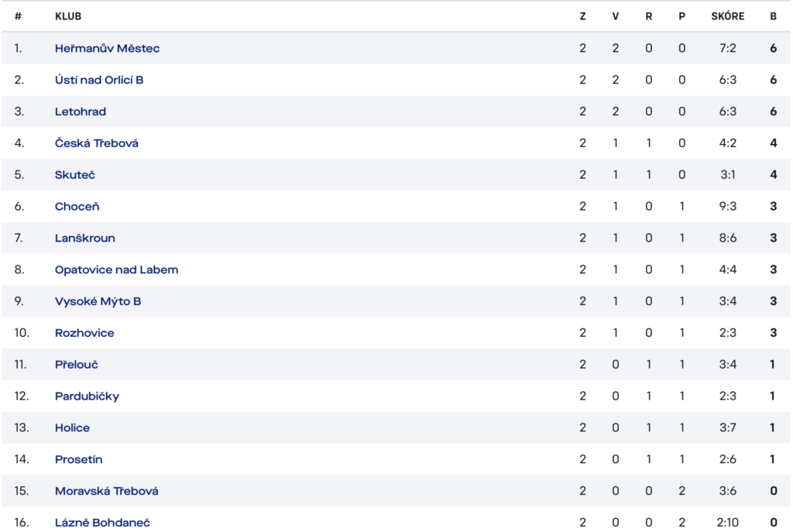Select the Pardubičky club link
The width and height of the screenshot is (793, 532).
[87, 396]
